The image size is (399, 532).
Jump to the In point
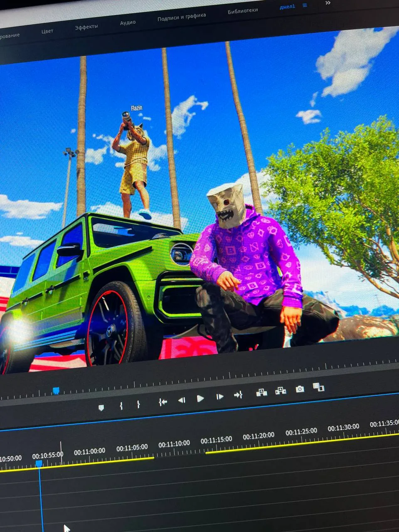163,402
